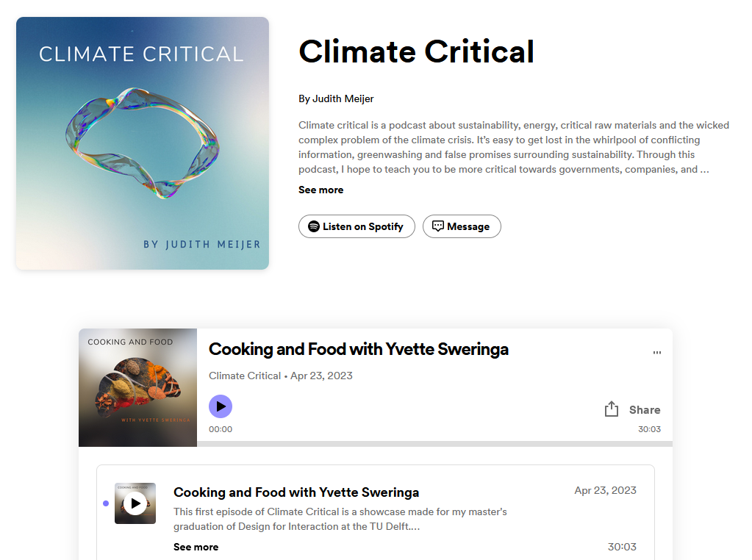Click the message speech bubble icon

click(x=438, y=226)
